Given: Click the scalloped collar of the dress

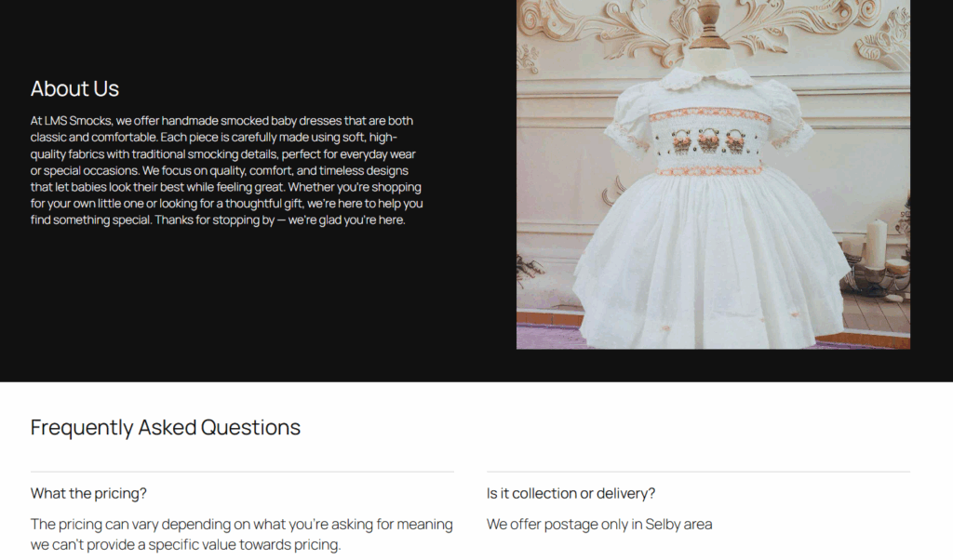Looking at the screenshot, I should pos(707,79).
